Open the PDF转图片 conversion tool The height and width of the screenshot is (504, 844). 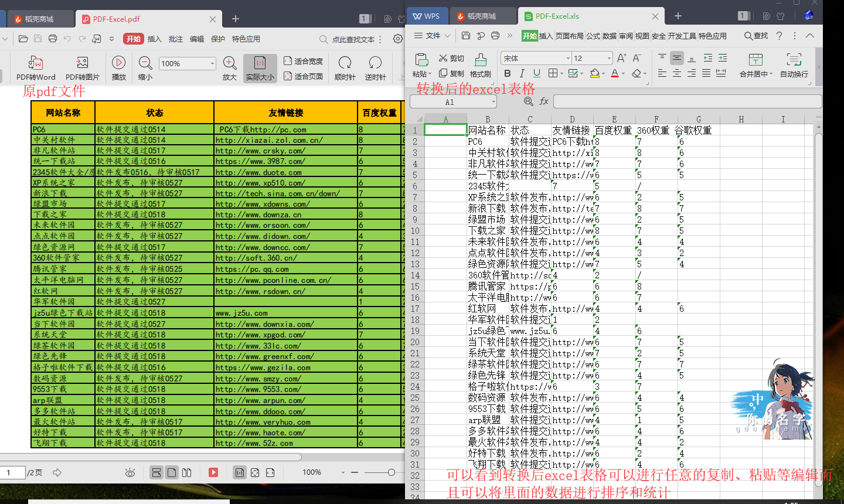(x=83, y=68)
